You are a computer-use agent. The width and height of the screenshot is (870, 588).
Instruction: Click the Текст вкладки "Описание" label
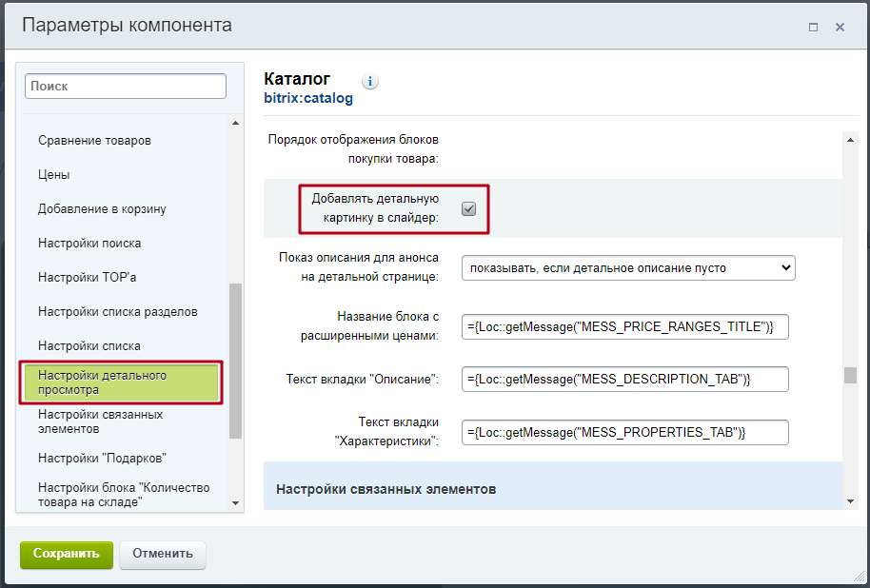coord(363,380)
